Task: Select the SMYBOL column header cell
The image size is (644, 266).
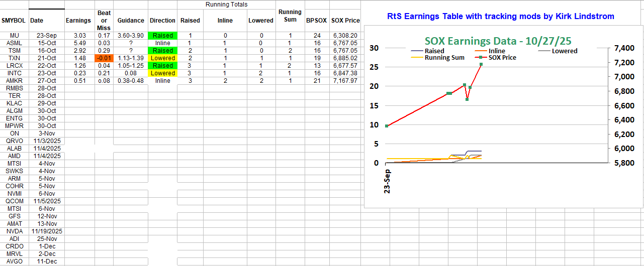Action: tap(15, 21)
